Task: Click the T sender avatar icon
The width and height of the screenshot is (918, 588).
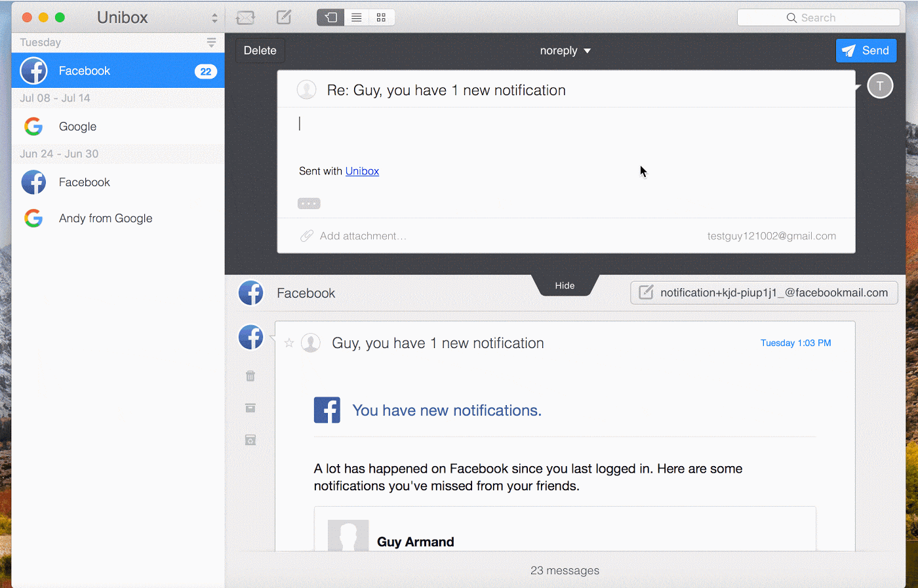Action: (x=880, y=86)
